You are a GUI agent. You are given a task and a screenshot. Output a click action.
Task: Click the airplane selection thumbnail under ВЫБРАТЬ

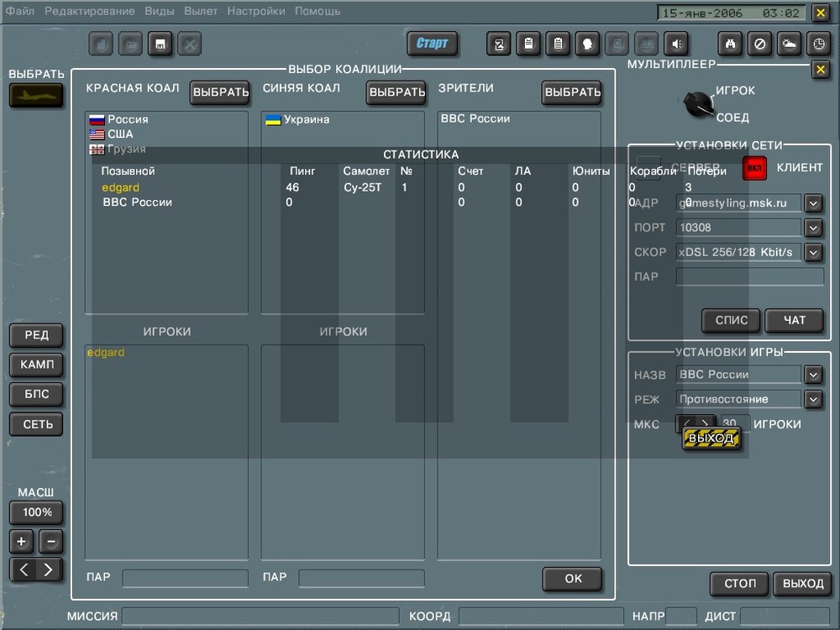click(35, 96)
